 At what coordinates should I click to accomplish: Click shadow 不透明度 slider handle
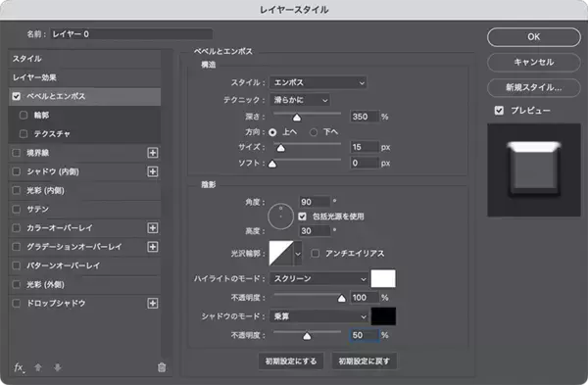[307, 336]
